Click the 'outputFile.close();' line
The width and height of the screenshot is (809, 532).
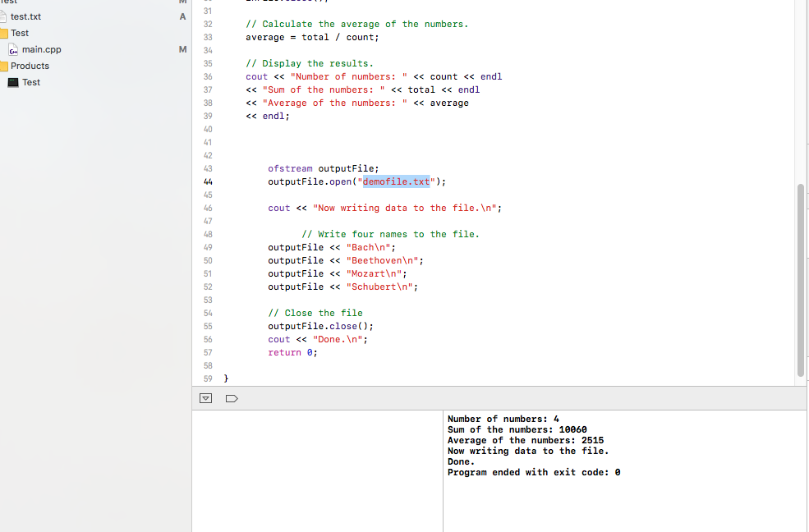click(320, 326)
